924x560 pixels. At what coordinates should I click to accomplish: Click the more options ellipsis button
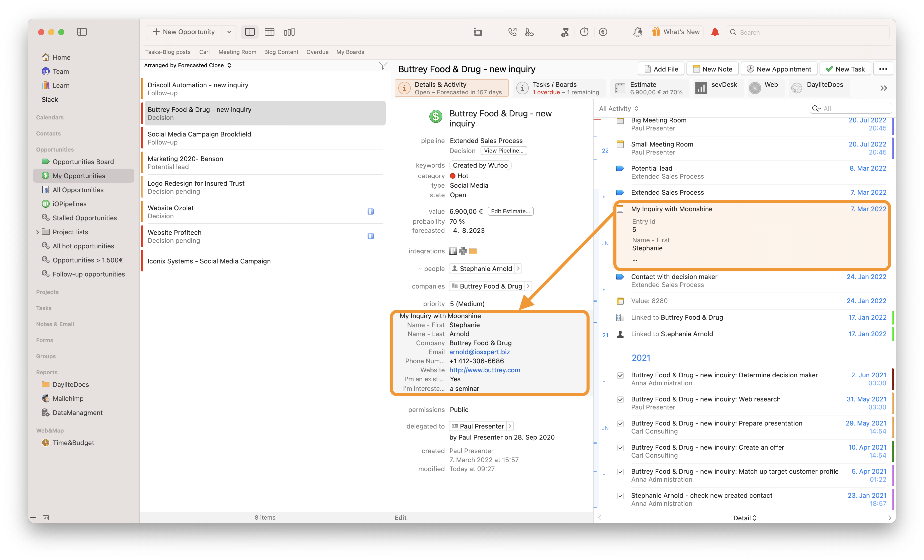883,69
